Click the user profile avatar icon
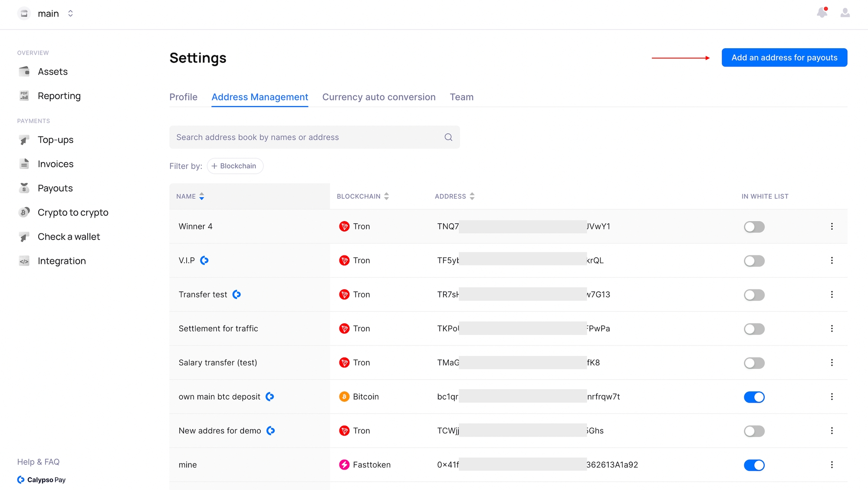The height and width of the screenshot is (490, 868). (x=845, y=13)
